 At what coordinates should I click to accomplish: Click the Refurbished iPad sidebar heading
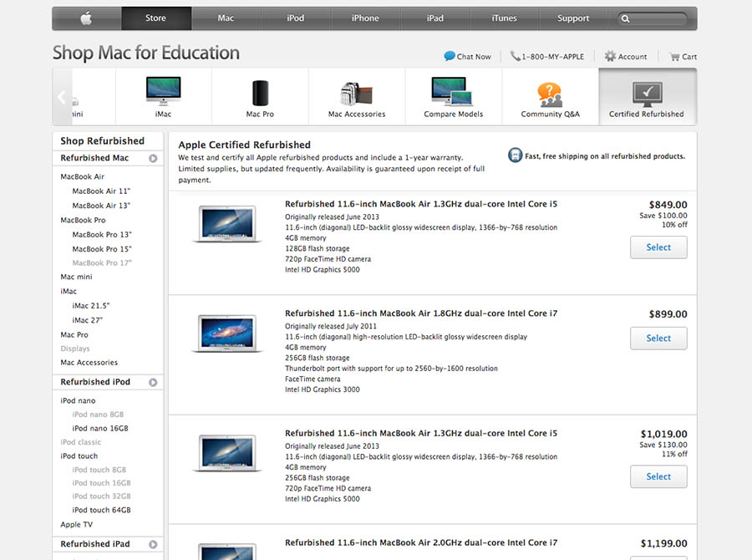pyautogui.click(x=95, y=544)
